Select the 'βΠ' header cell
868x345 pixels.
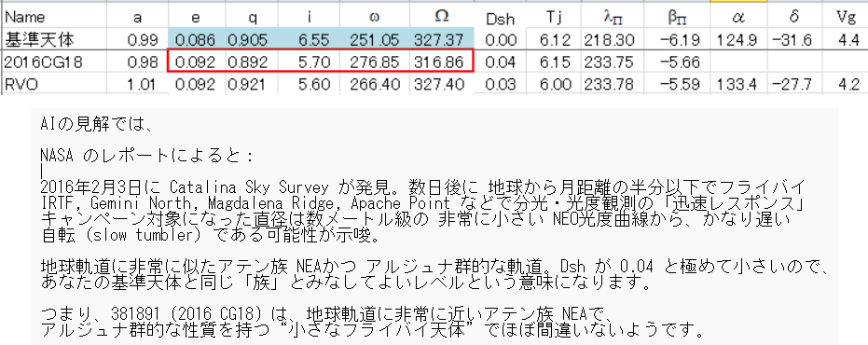[x=678, y=17]
